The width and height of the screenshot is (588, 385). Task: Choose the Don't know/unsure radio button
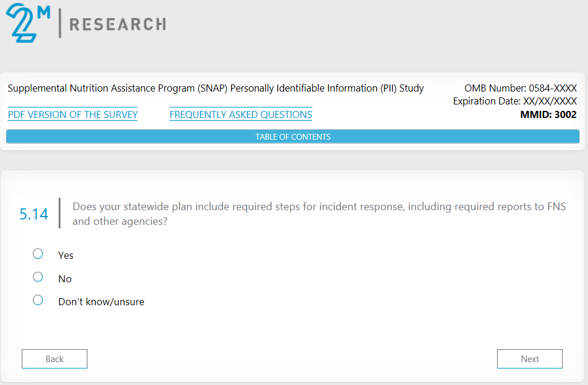click(38, 300)
